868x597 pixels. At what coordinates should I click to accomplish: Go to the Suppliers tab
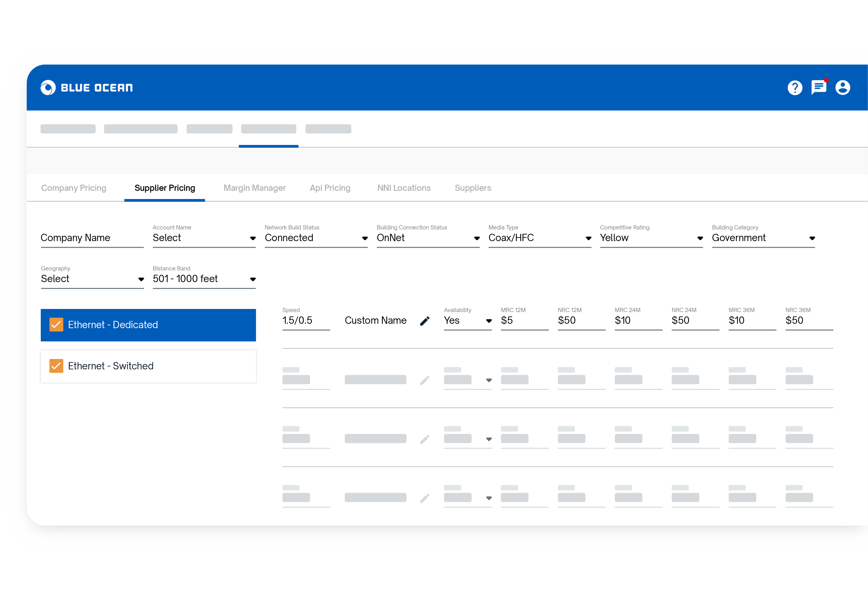(473, 188)
